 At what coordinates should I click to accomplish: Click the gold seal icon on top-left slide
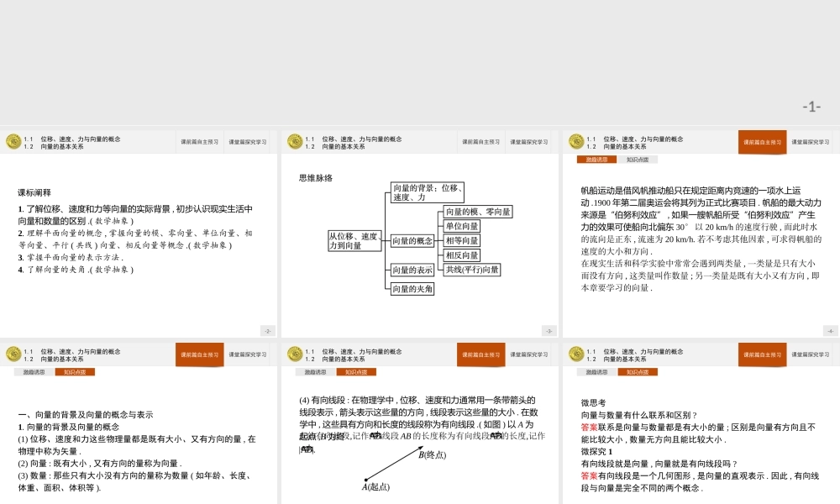13,141
